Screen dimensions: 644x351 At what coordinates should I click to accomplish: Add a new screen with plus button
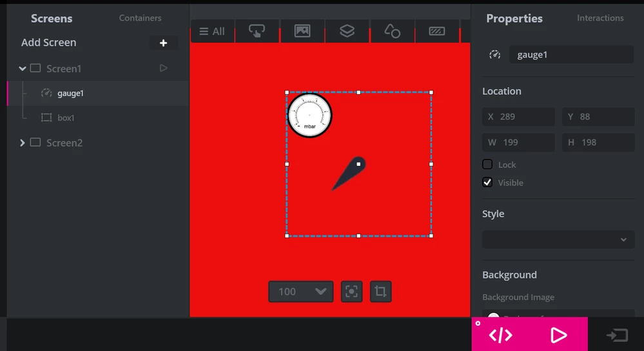(x=164, y=43)
